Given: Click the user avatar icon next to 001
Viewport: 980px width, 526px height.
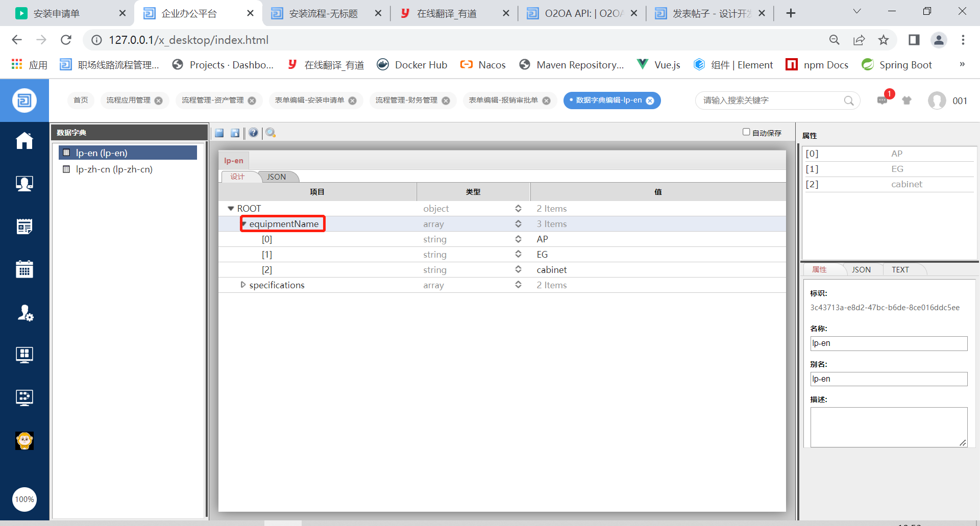Looking at the screenshot, I should pyautogui.click(x=937, y=101).
